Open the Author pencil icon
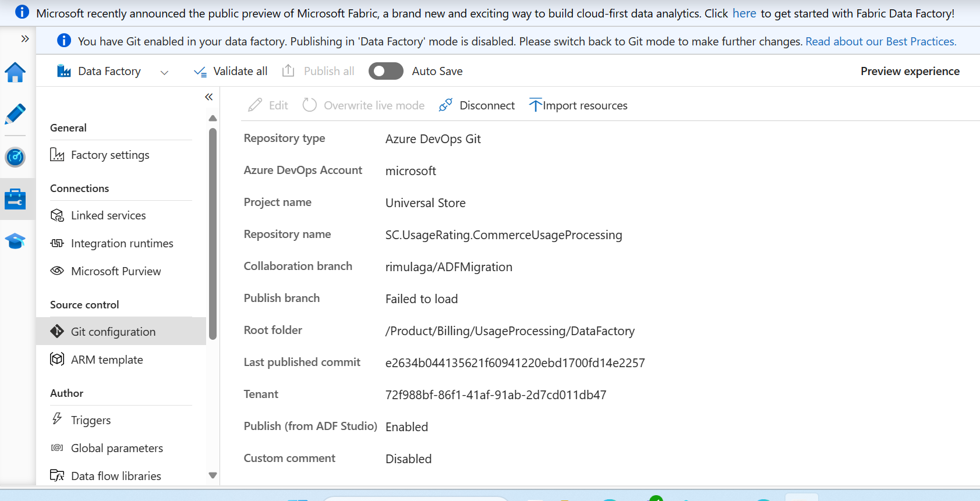This screenshot has width=980, height=501. click(x=15, y=114)
